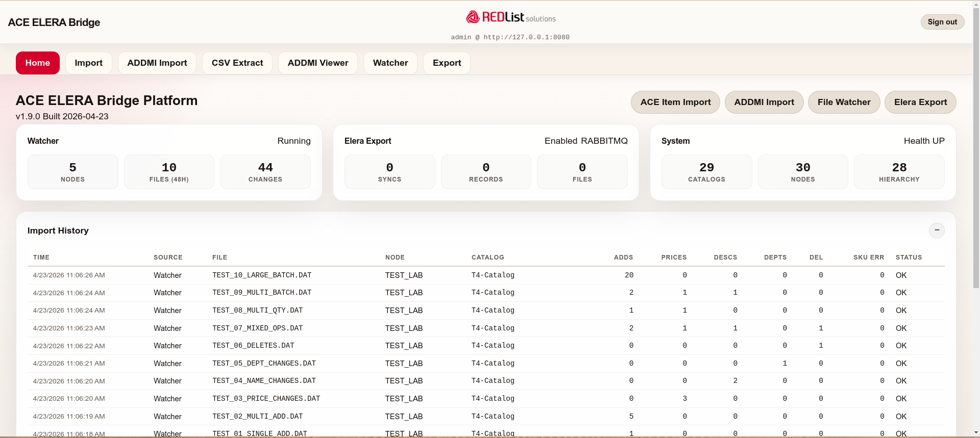Open the ADDMI Import tab
Screen dimensions: 980x438
[x=157, y=63]
